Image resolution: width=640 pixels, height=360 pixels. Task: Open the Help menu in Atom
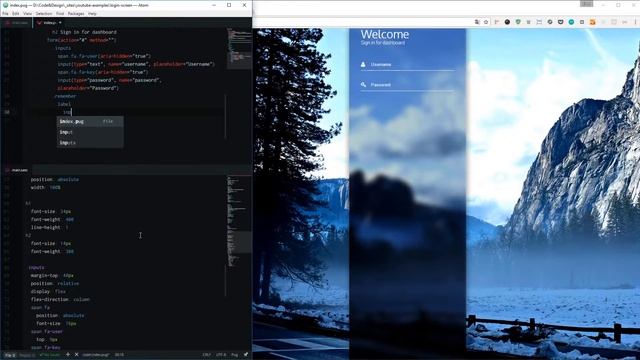pyautogui.click(x=92, y=13)
